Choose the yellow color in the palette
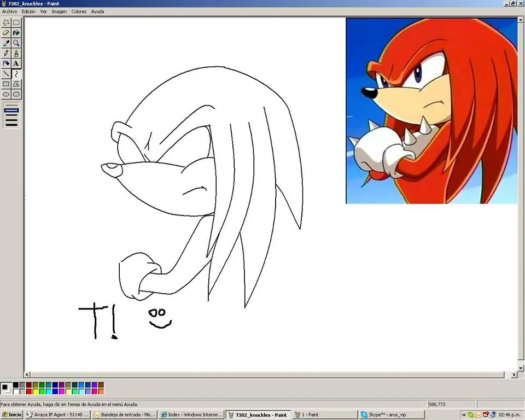Viewport: 525px width, 420px height. 36,392
